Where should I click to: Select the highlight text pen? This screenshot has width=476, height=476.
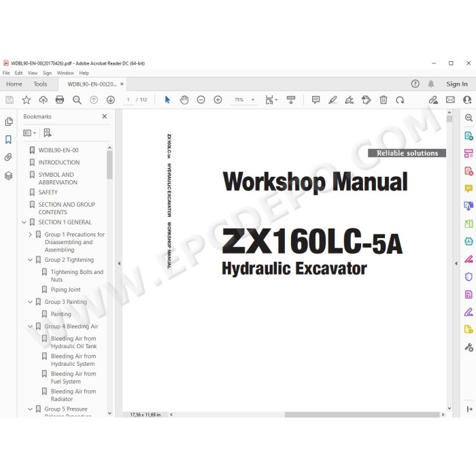(x=333, y=100)
